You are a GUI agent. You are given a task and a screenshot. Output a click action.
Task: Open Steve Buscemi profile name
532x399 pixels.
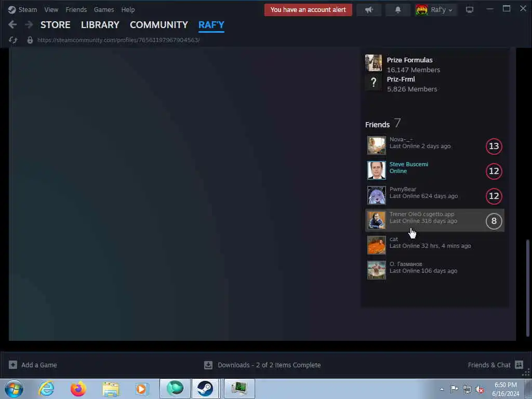tap(408, 164)
